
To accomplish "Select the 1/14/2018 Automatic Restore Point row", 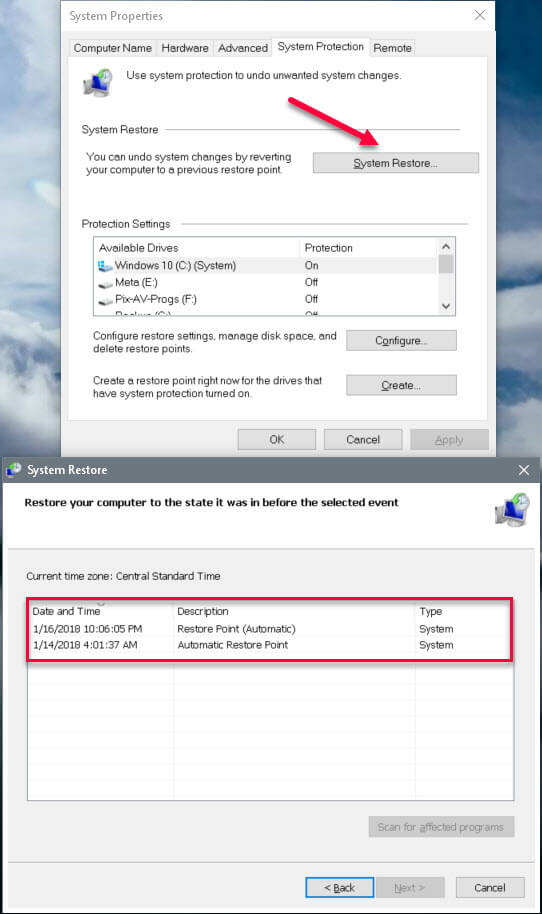I will 270,645.
